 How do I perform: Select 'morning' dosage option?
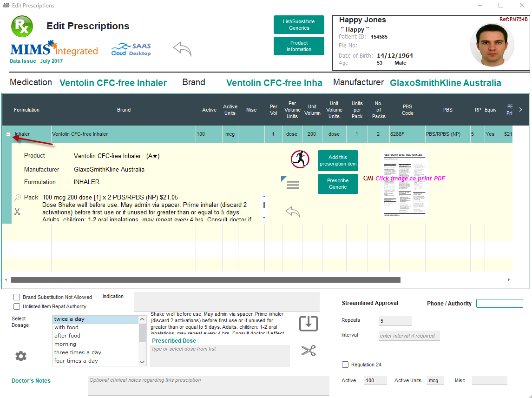(96, 345)
